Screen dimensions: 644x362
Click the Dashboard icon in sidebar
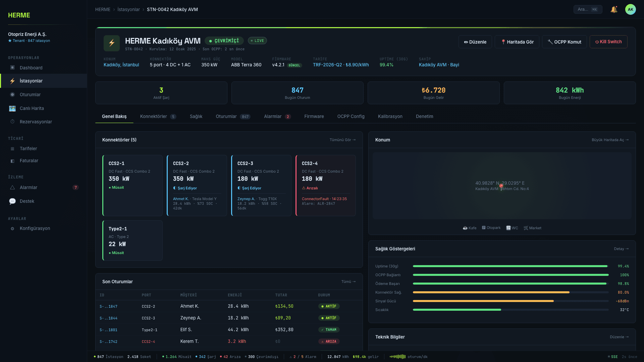pyautogui.click(x=12, y=68)
